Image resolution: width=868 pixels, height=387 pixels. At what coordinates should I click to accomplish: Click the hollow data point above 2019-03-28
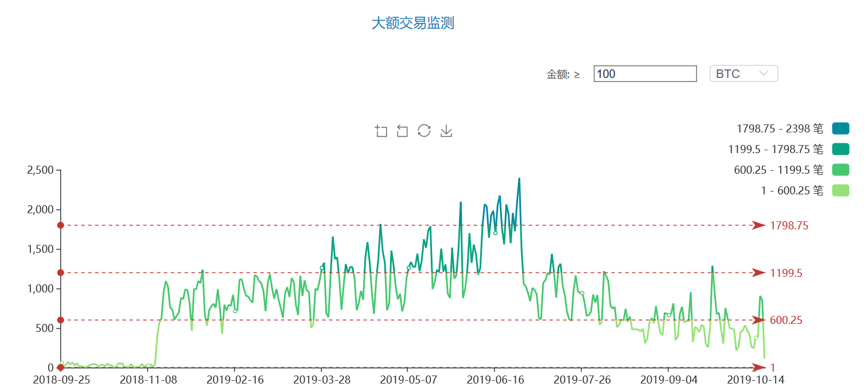click(x=322, y=268)
